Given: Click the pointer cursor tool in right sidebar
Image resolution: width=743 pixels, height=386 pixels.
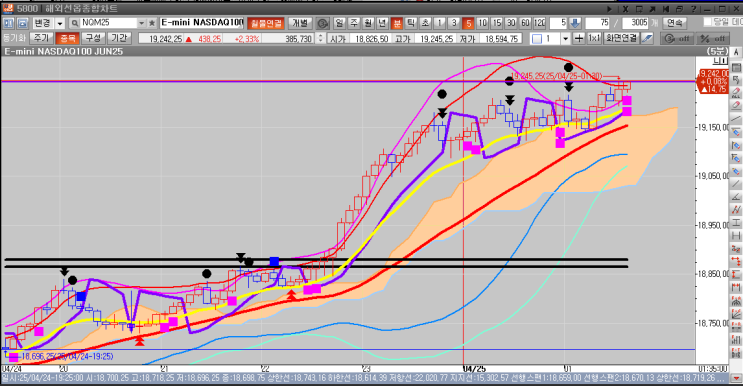Looking at the screenshot, I should pos(736,79).
